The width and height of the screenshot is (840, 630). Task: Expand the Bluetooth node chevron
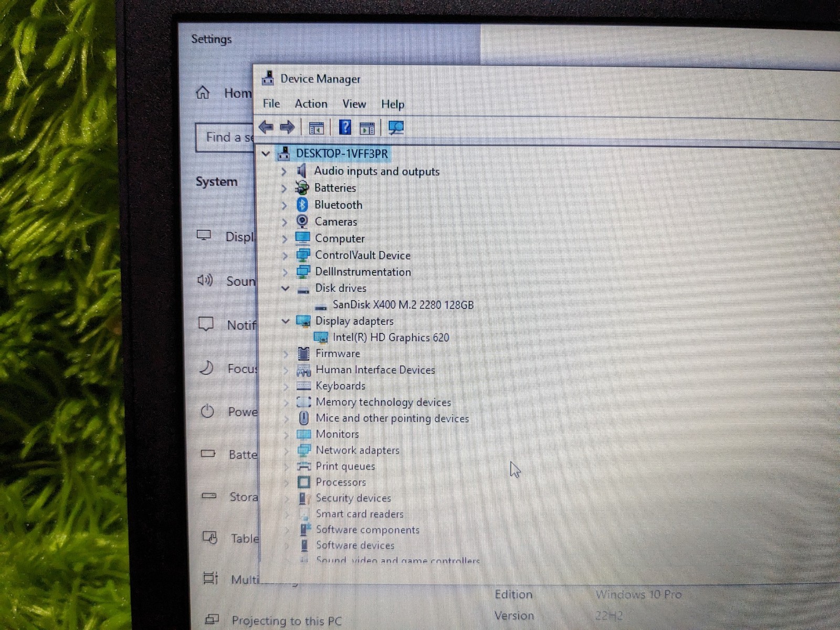[x=284, y=205]
